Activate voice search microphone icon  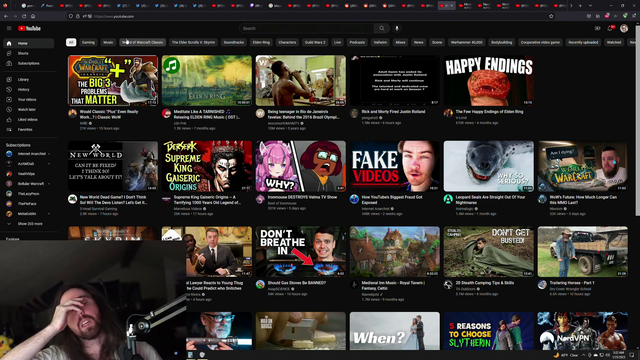(x=397, y=28)
